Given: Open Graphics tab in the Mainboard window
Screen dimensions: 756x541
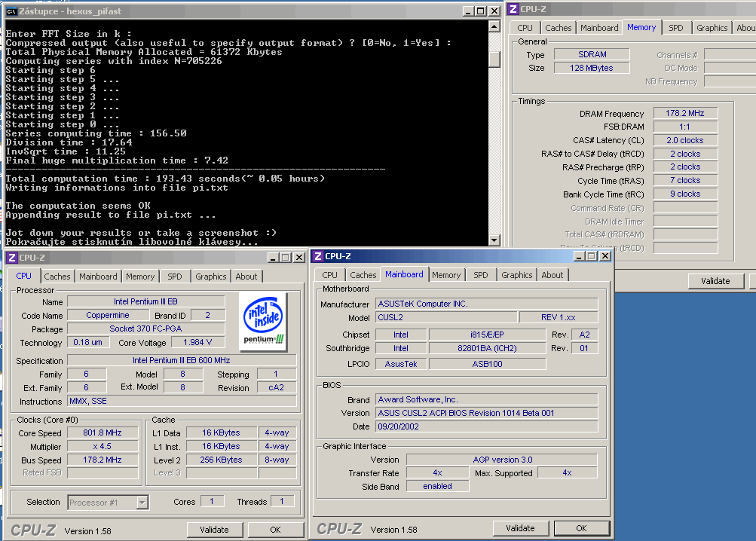Looking at the screenshot, I should 517,275.
